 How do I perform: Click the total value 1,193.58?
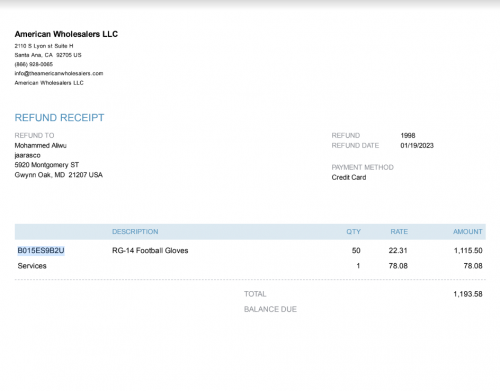[468, 294]
